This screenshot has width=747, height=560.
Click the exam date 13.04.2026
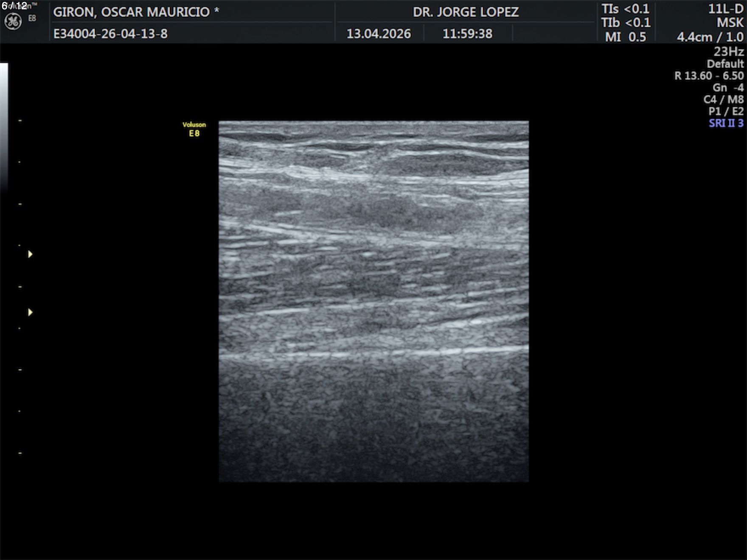[378, 34]
